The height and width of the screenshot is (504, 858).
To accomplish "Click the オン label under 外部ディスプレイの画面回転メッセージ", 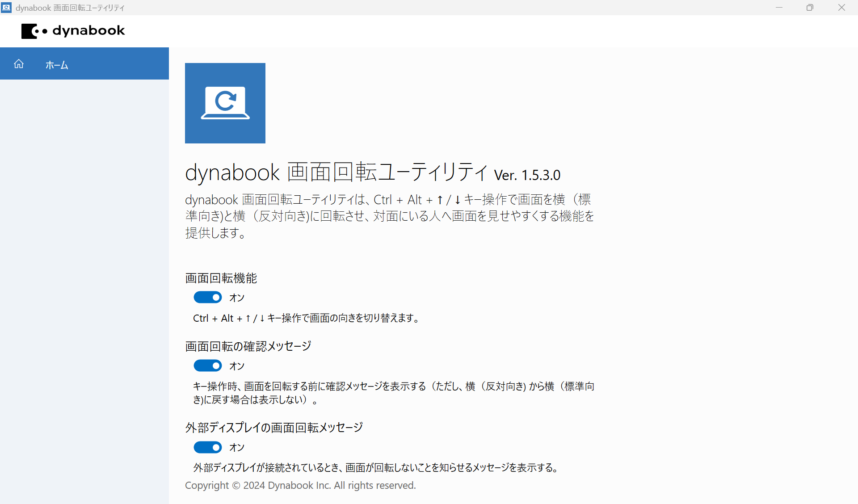I will click(x=237, y=448).
